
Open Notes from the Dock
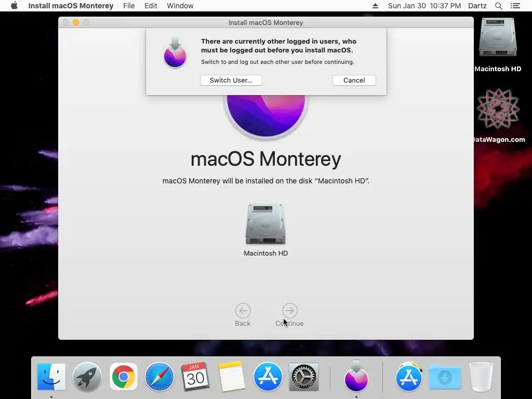click(231, 376)
